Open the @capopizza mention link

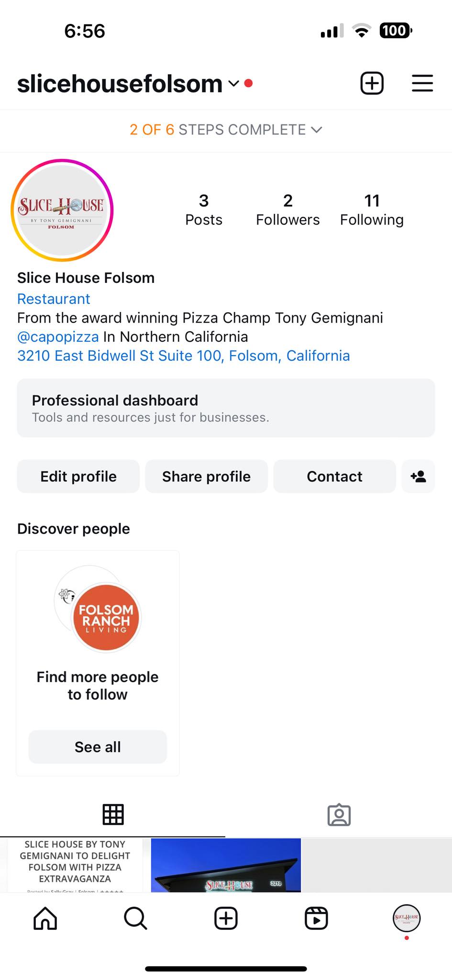pos(58,337)
